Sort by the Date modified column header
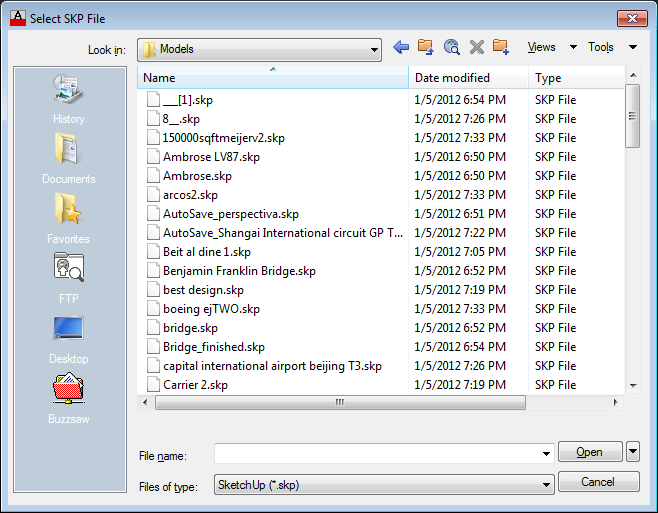 468,78
